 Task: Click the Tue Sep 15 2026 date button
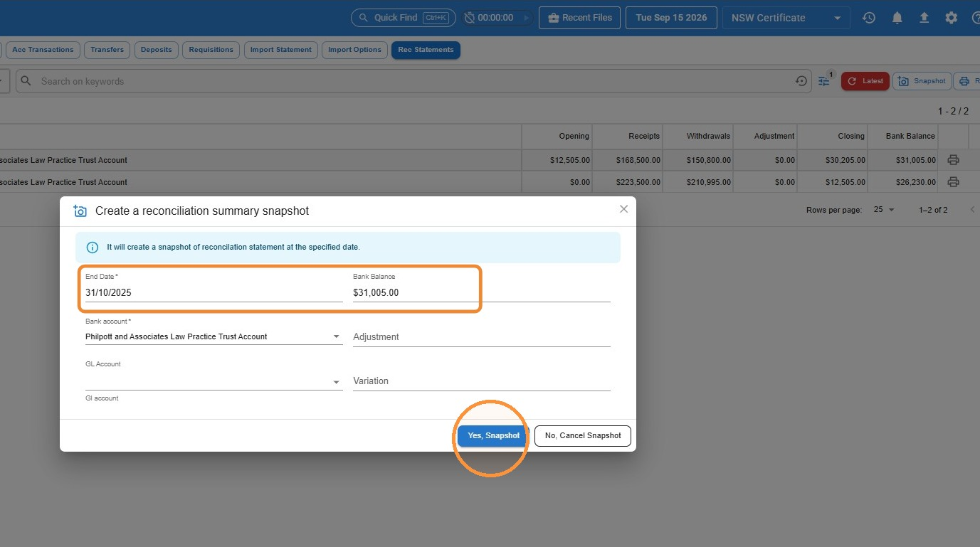point(671,18)
